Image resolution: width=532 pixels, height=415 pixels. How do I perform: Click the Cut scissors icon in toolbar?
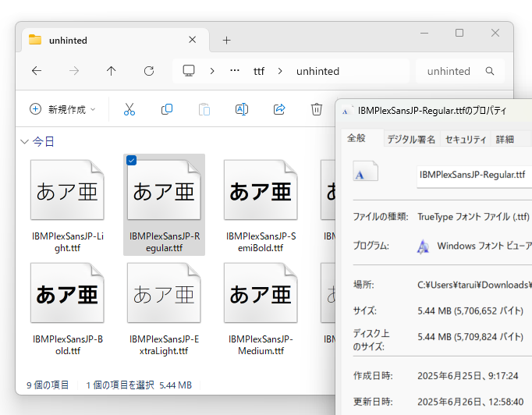click(x=129, y=109)
